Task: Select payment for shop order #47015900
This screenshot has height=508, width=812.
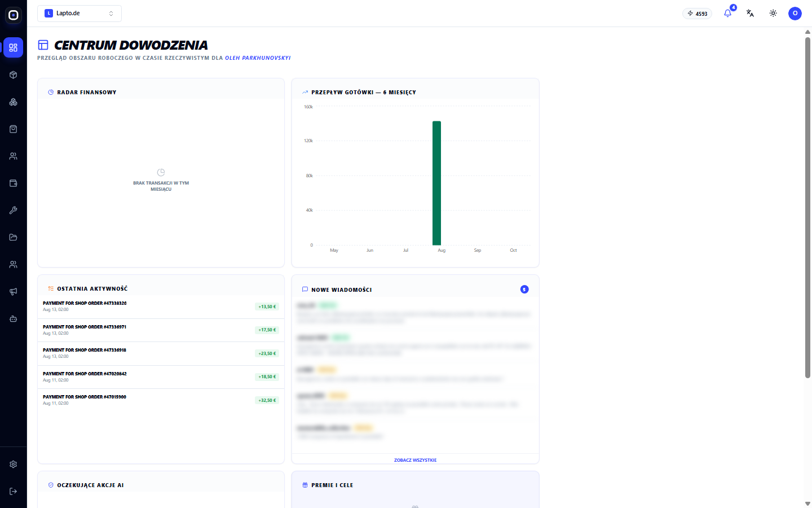Action: tap(161, 400)
